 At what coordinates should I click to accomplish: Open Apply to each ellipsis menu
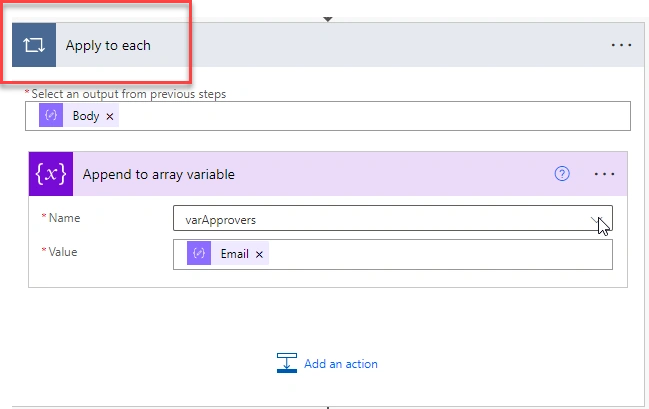[x=621, y=45]
